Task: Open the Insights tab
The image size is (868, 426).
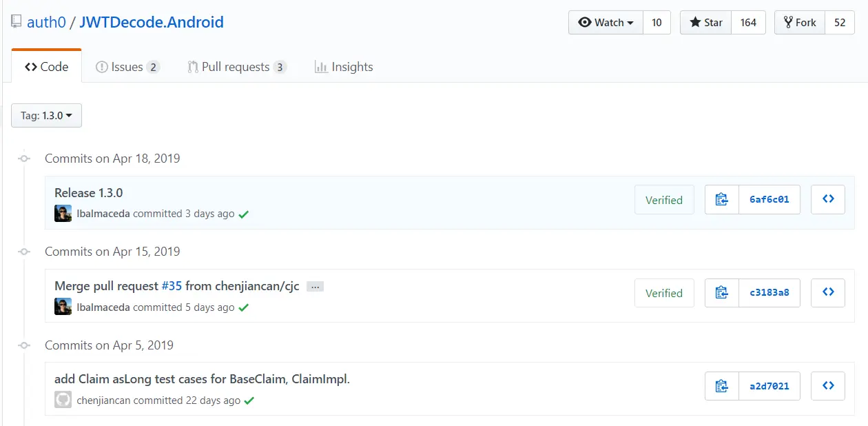Action: point(344,67)
